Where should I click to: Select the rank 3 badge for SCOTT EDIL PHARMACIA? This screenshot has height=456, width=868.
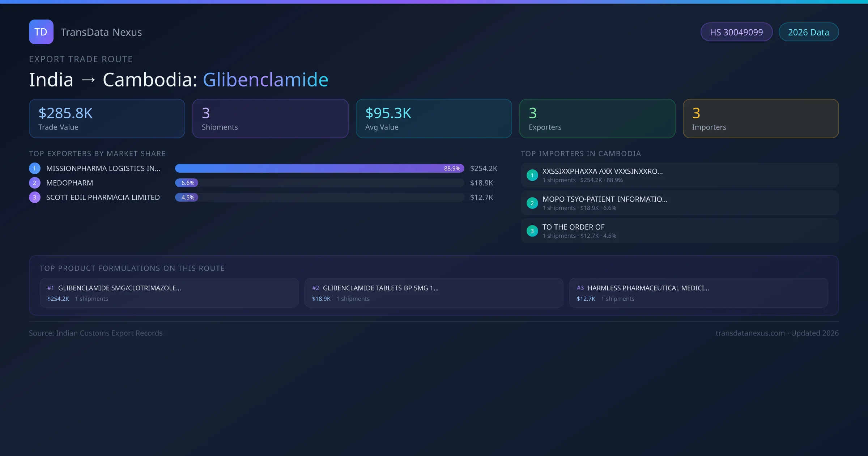point(34,197)
